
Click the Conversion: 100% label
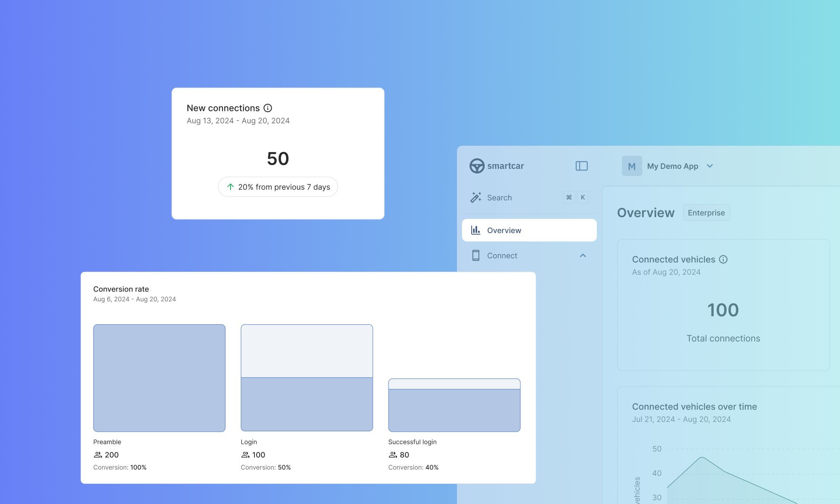click(x=120, y=467)
